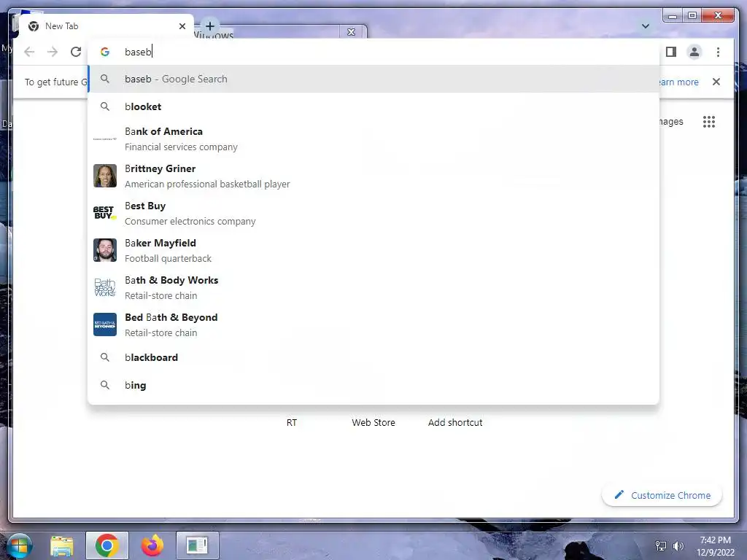Select the Best Buy suggestion

373,214
